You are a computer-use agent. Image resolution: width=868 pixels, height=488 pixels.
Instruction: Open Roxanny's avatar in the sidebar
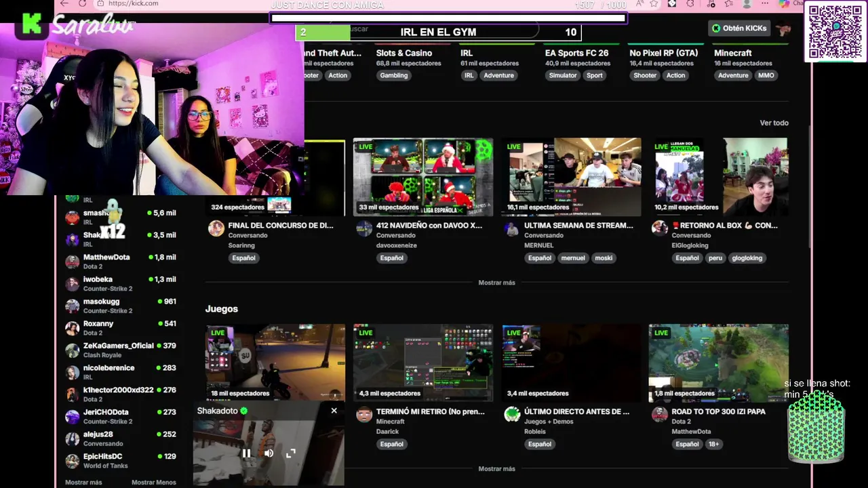[72, 328]
